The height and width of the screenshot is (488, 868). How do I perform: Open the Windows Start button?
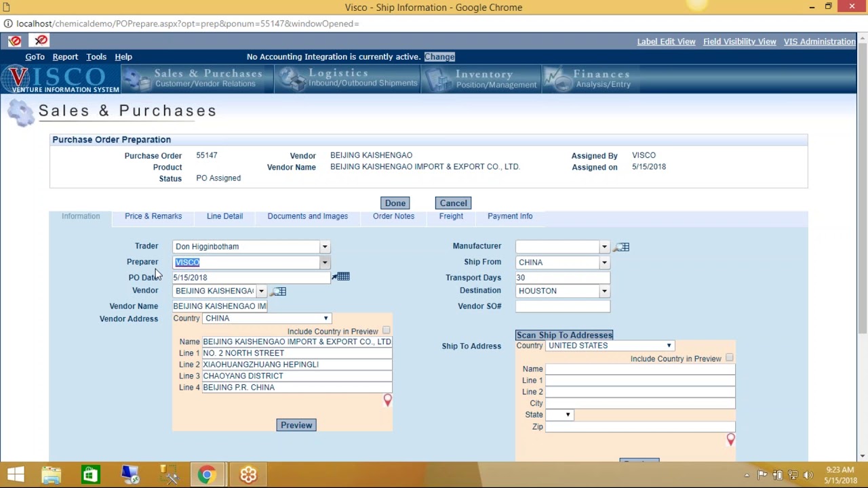tap(16, 474)
